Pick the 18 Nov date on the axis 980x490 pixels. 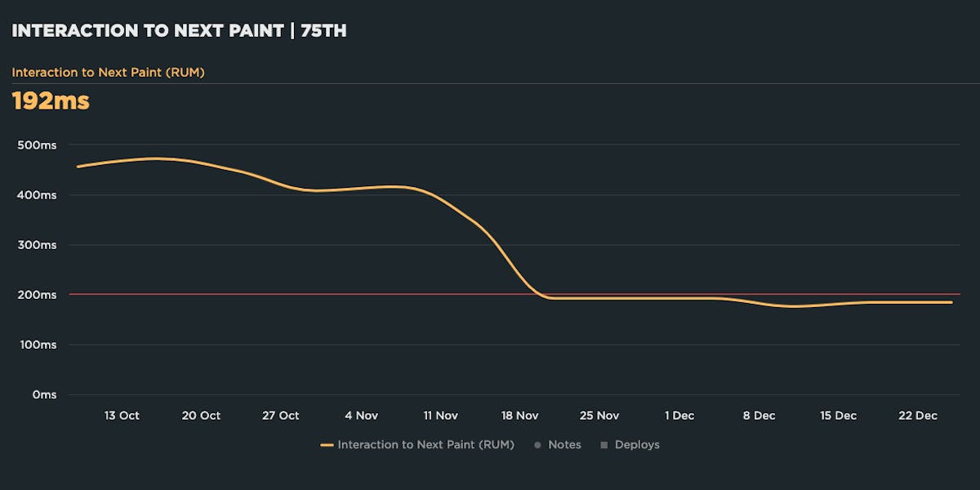click(x=519, y=416)
